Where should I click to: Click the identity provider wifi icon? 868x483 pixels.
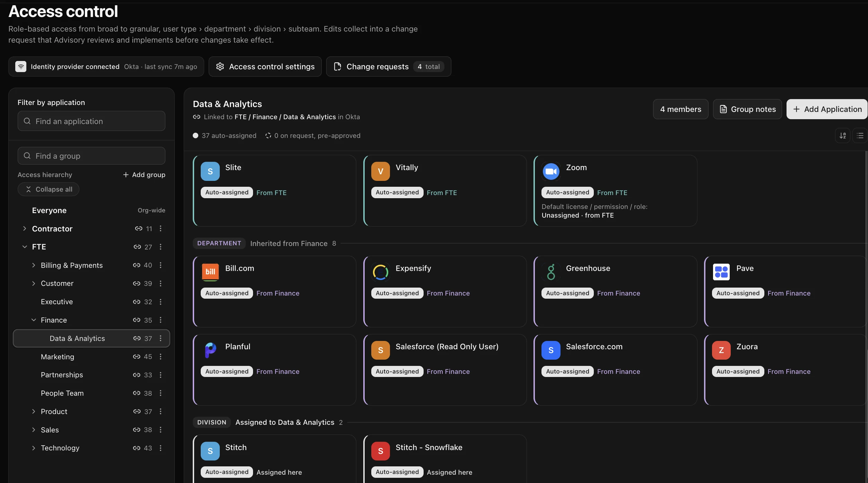pos(21,67)
